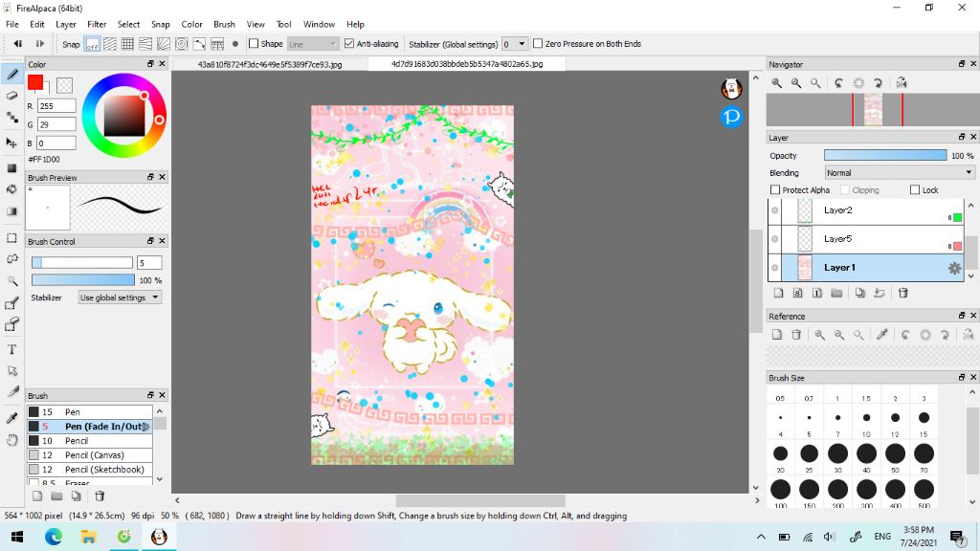Click the R color value field
This screenshot has height=551, width=980.
[x=56, y=106]
